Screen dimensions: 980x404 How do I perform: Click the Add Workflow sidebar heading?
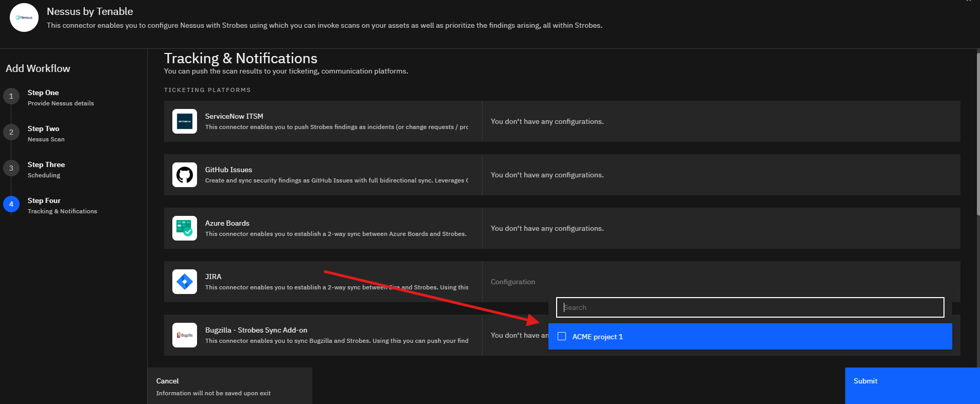coord(38,68)
